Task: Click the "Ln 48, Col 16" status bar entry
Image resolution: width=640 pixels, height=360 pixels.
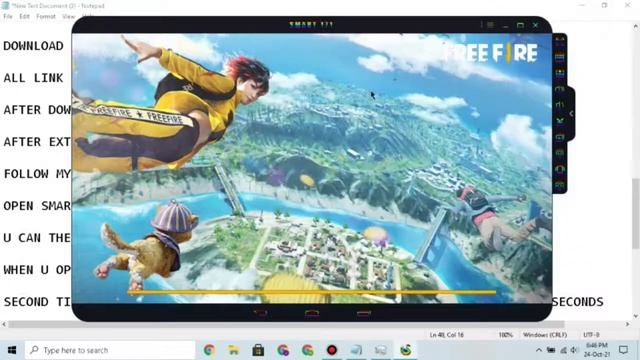Action: point(447,335)
